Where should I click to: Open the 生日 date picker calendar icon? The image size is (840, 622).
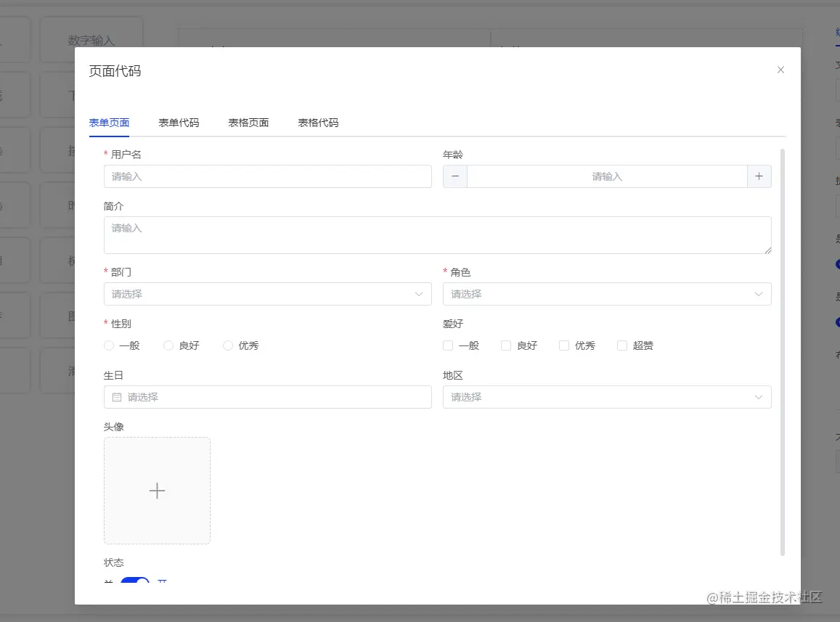coord(117,397)
